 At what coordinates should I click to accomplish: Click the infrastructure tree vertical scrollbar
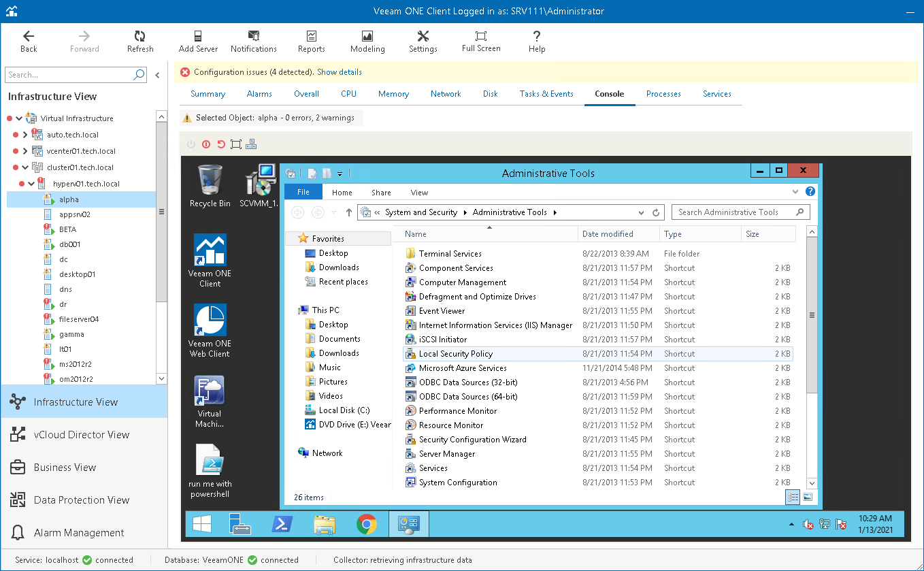(x=161, y=211)
